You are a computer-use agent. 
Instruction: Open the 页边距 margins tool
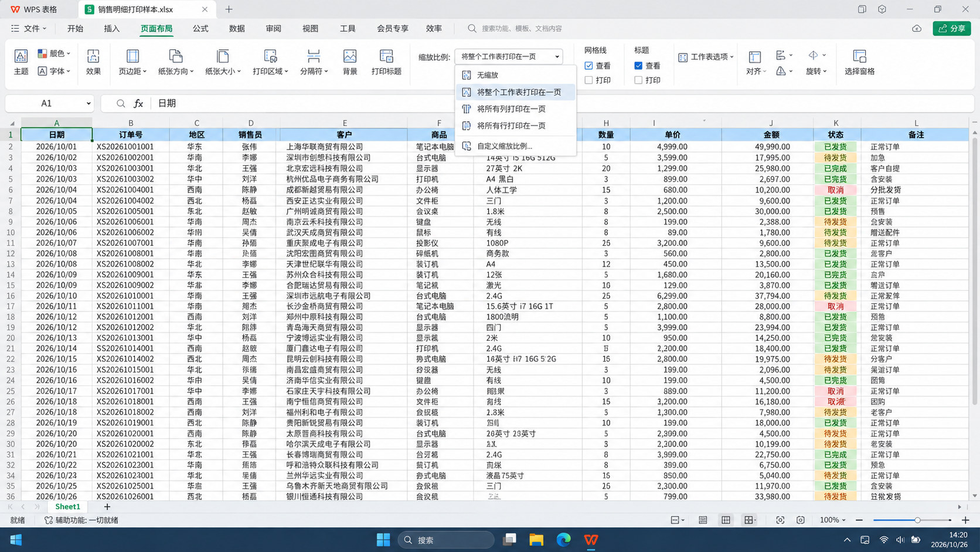(132, 62)
